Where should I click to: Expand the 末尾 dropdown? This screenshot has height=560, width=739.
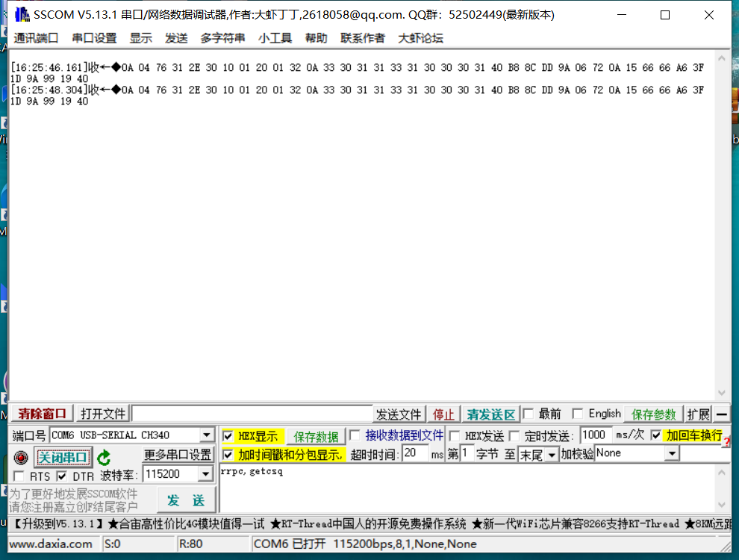(x=550, y=453)
